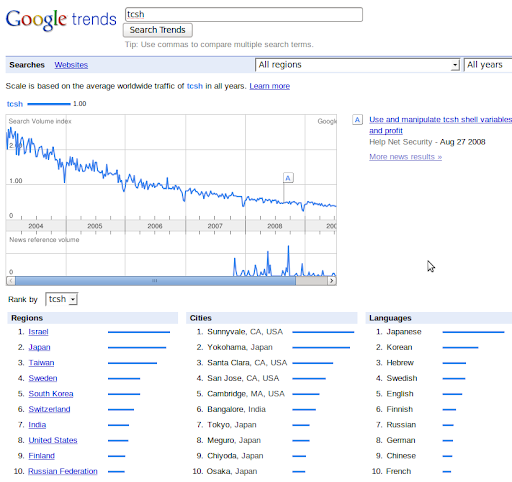This screenshot has height=482, width=512.
Task: Click the 'A' icon beside news headline
Action: [x=357, y=120]
